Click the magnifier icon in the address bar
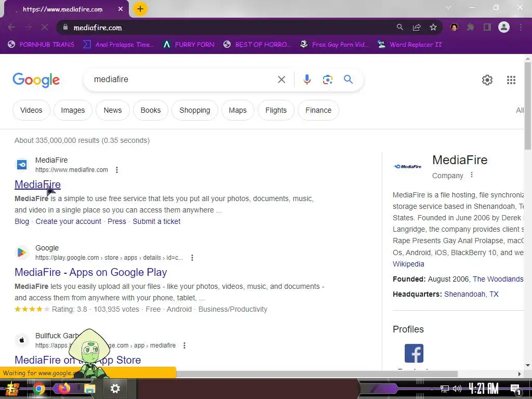Image resolution: width=532 pixels, height=399 pixels. (x=400, y=27)
